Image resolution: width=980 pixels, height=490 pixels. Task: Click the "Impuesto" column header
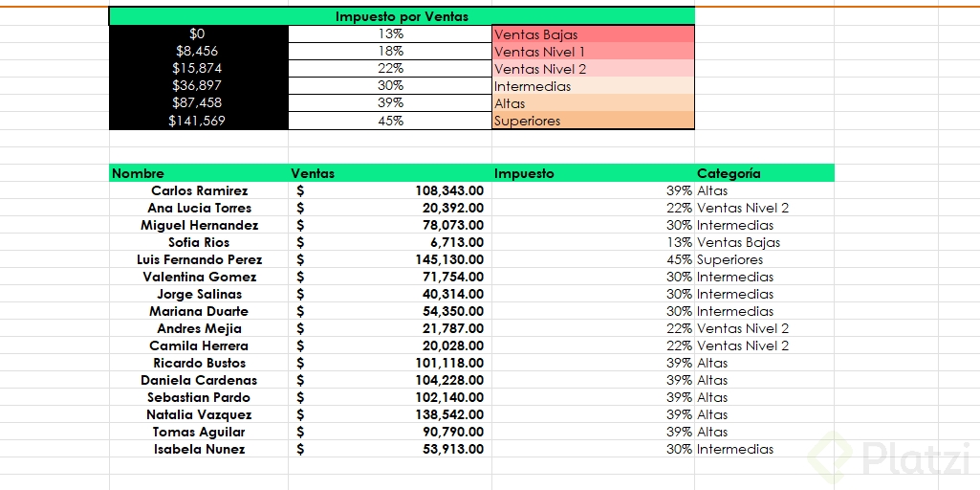click(x=593, y=173)
